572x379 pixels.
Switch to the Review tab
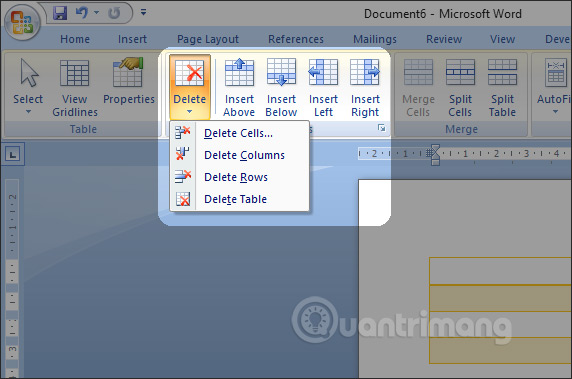coord(444,39)
